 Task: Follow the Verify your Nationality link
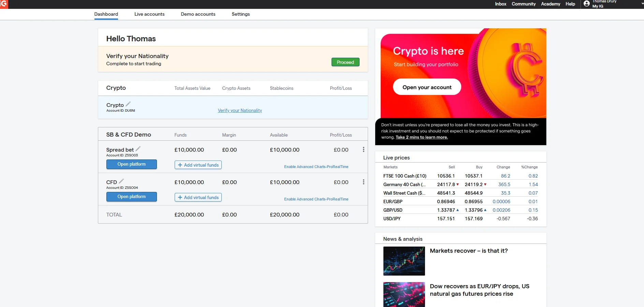click(x=240, y=111)
